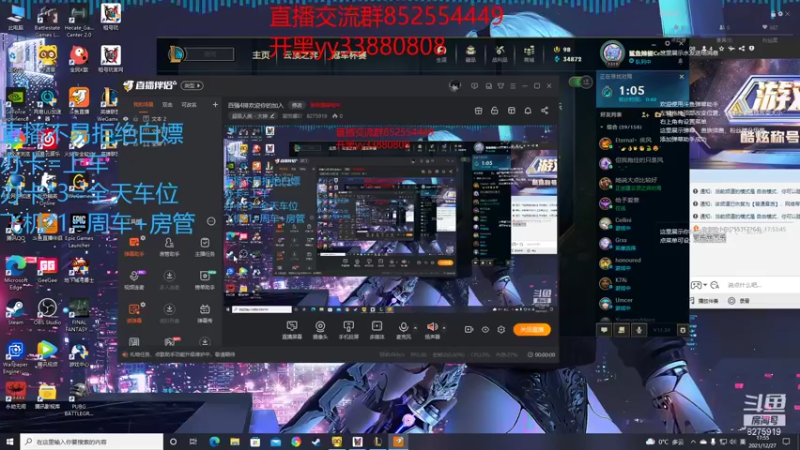Open Task View on the taskbar
This screenshot has height=450, width=800.
(x=193, y=442)
